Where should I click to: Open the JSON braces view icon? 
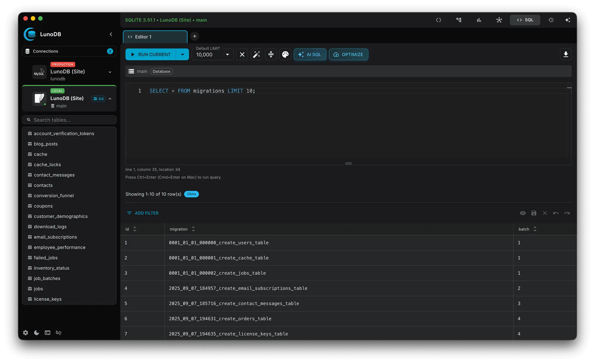click(438, 20)
